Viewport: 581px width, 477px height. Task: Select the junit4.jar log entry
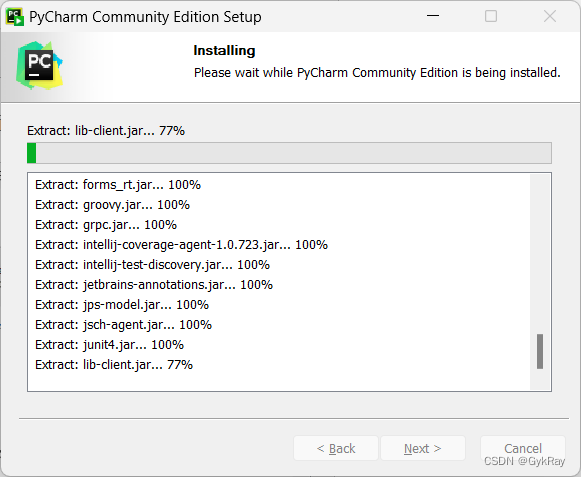(109, 345)
